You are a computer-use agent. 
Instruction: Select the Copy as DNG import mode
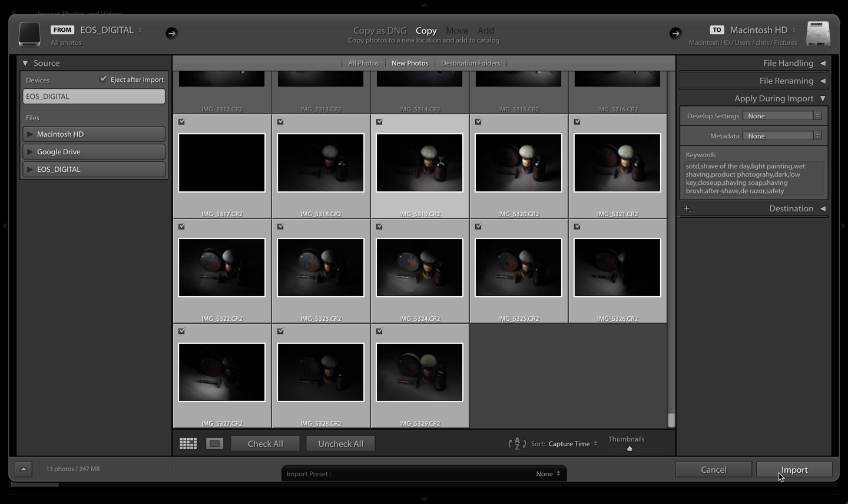(x=380, y=31)
